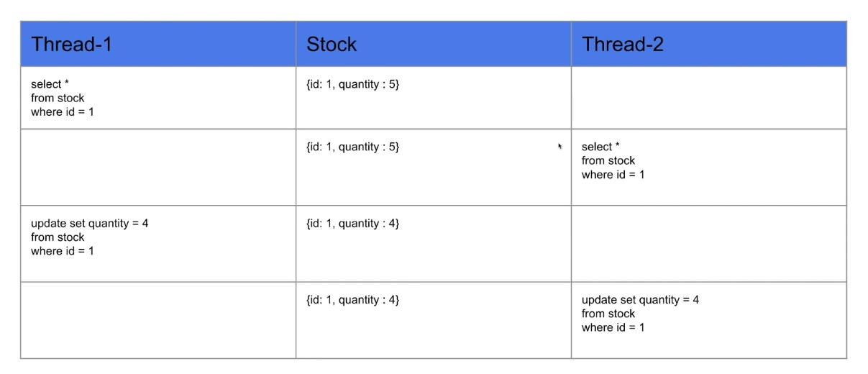This screenshot has width=868, height=374.
Task: Click empty Thread-2 cell in first row
Action: 709,98
